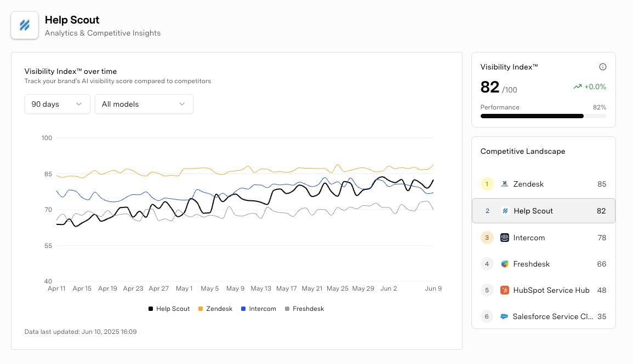Open the All models filter dropdown
Screen dimensions: 633x364
click(x=144, y=104)
